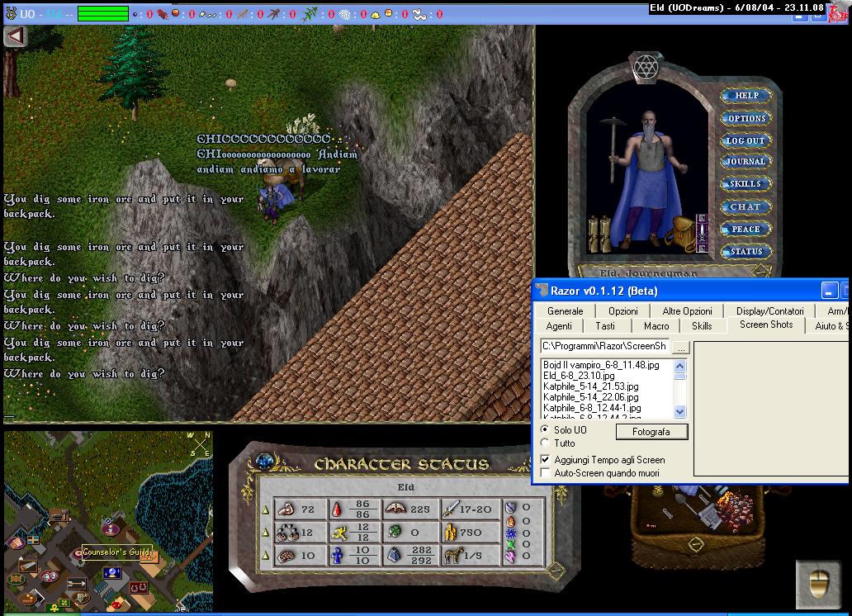This screenshot has height=616, width=852.
Task: Click the strength icon in Character Status
Action: click(x=286, y=509)
